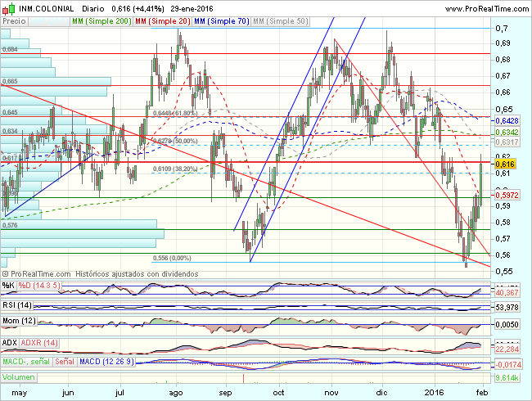Click the 0,66 price axis label
This screenshot has height=401, width=532.
click(x=503, y=92)
